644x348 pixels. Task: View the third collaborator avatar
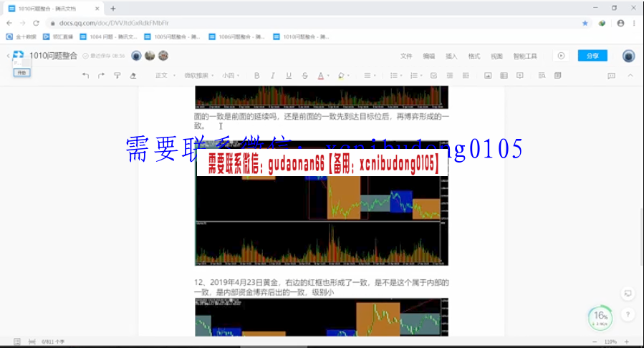pos(163,56)
